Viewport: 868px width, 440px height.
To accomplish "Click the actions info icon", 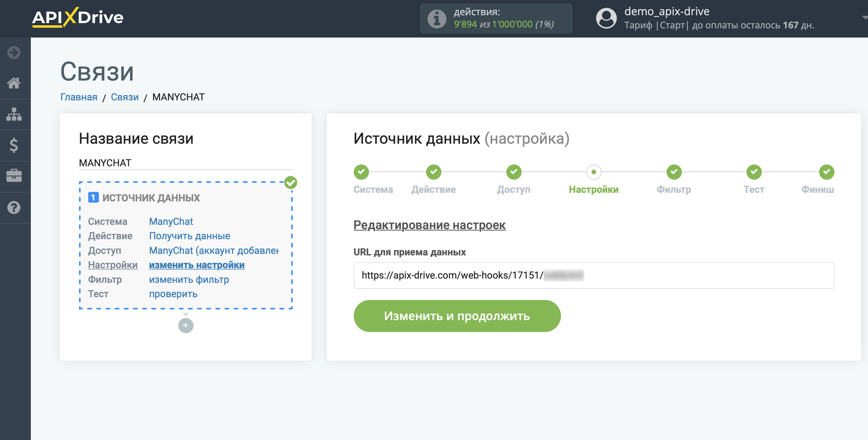I will tap(437, 19).
